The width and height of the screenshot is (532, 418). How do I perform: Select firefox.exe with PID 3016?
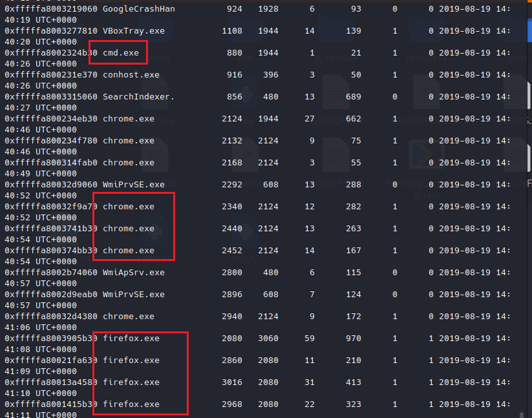click(x=131, y=382)
